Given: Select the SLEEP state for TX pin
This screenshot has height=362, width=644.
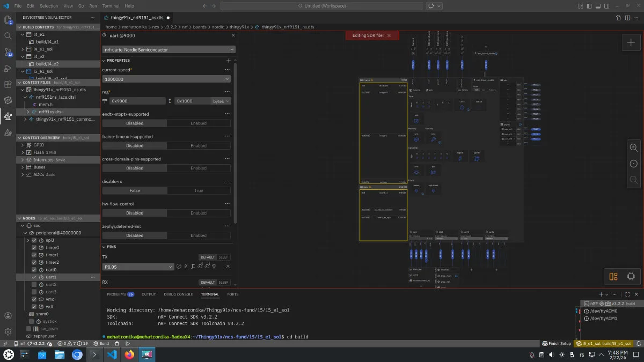Looking at the screenshot, I should pos(223,257).
